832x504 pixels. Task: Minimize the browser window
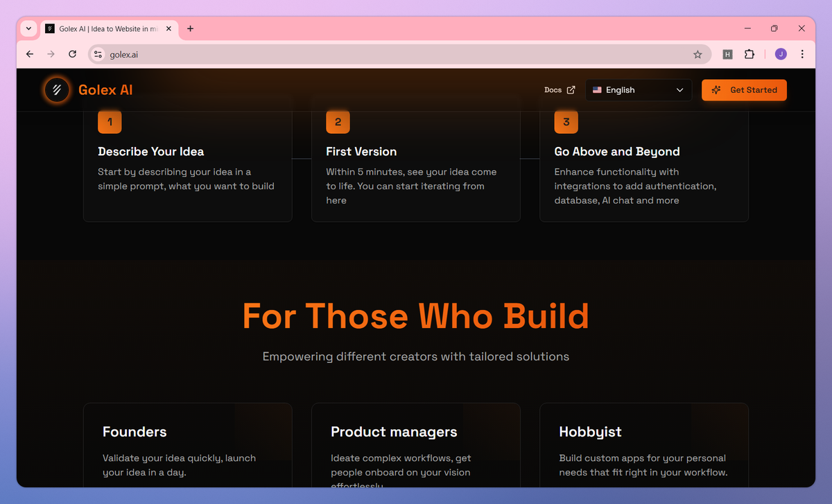pyautogui.click(x=748, y=28)
